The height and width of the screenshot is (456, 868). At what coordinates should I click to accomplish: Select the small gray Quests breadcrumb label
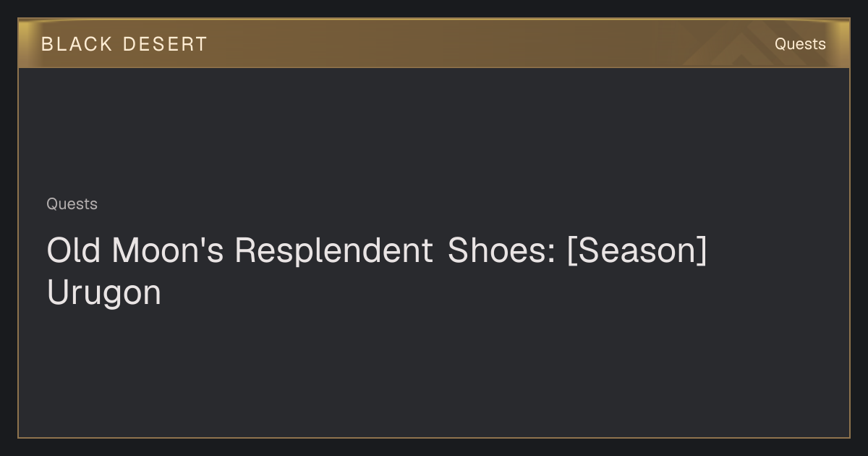pos(72,204)
